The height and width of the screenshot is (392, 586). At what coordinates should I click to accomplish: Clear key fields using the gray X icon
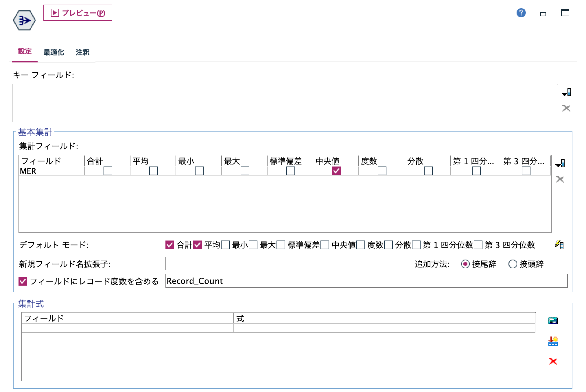coord(566,108)
